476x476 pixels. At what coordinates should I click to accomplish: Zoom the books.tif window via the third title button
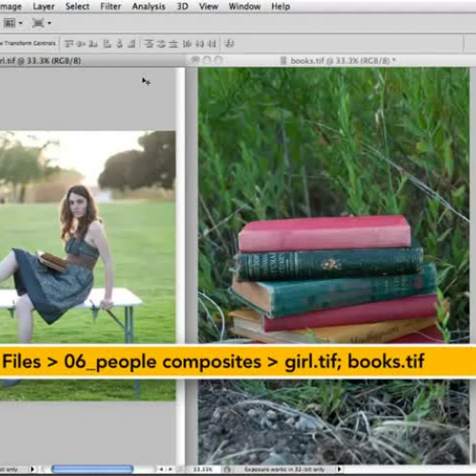pyautogui.click(x=218, y=60)
